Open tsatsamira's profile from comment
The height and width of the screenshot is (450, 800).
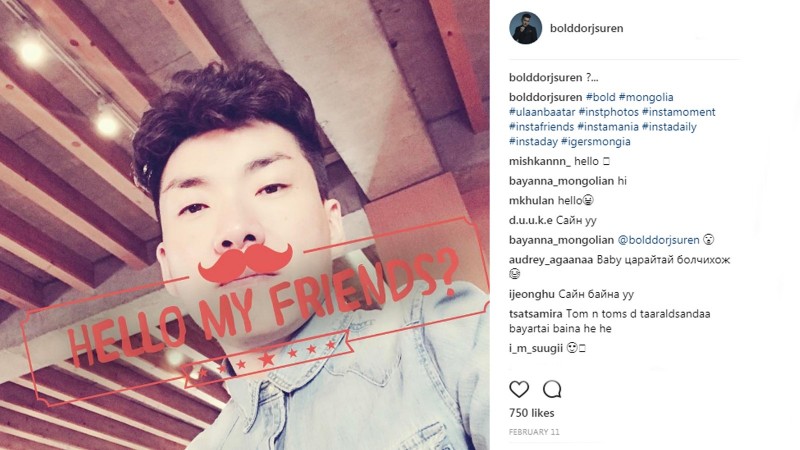(536, 314)
